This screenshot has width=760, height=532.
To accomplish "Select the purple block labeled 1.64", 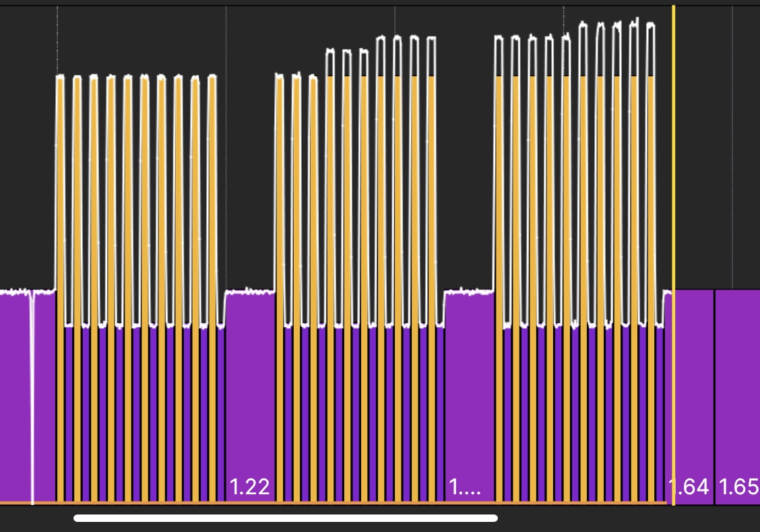I will [x=694, y=397].
